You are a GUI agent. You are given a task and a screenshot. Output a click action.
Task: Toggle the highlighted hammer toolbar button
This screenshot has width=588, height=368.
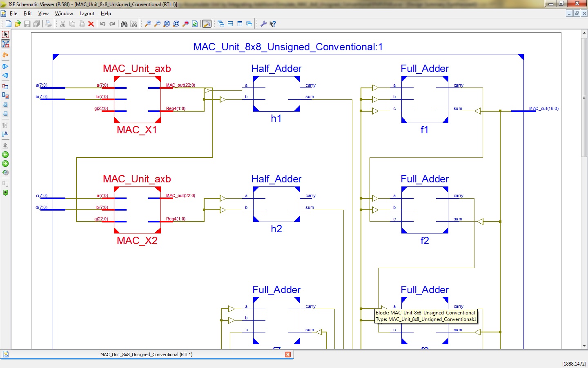[x=207, y=24]
